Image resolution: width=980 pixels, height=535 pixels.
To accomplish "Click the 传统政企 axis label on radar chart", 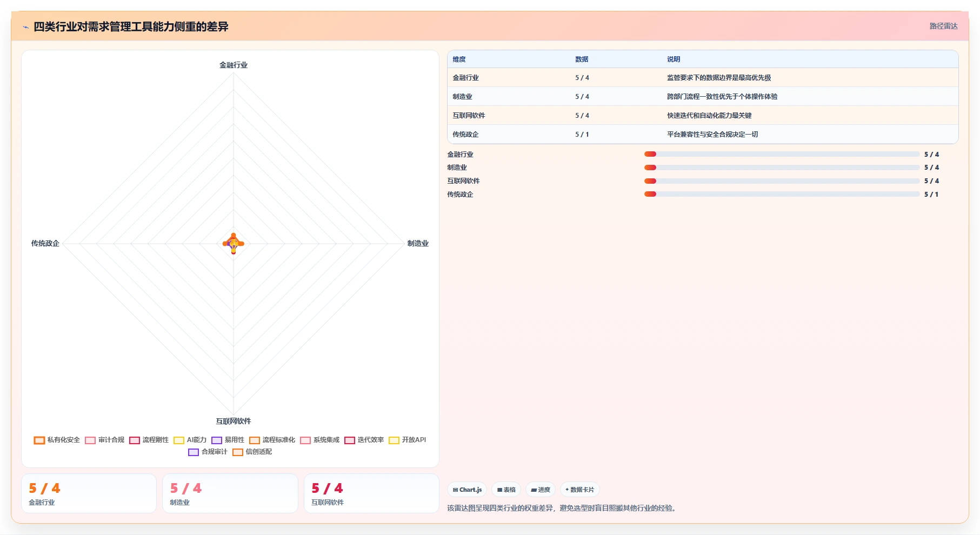I will 45,243.
